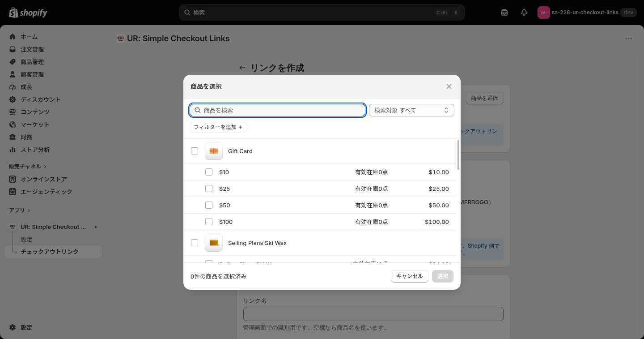Viewport: 644px width, 339px height.
Task: Open マーケット in the sidebar
Action: pyautogui.click(x=53, y=124)
